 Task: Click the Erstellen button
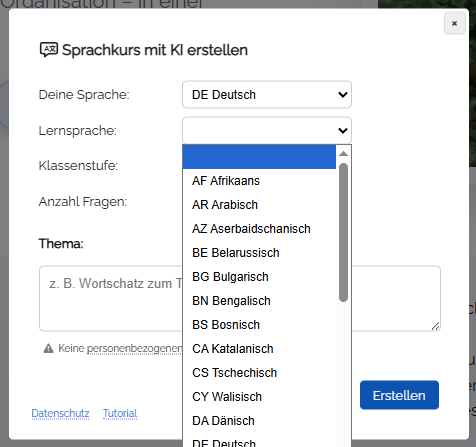399,395
